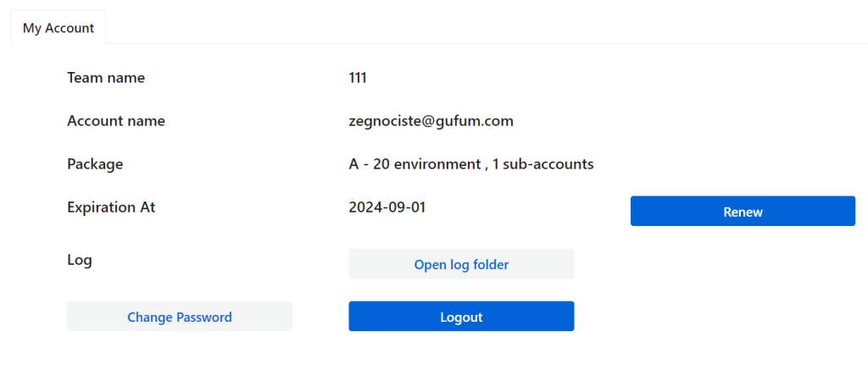
Task: Click blank space between date and Renew
Action: (x=528, y=209)
